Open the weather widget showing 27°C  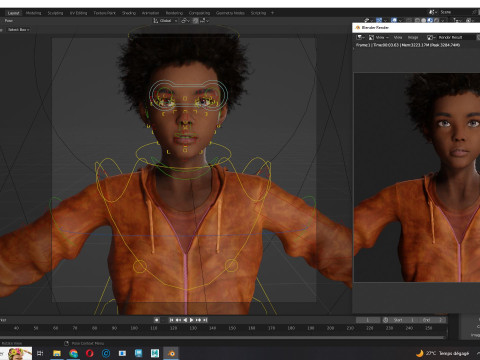tap(443, 353)
